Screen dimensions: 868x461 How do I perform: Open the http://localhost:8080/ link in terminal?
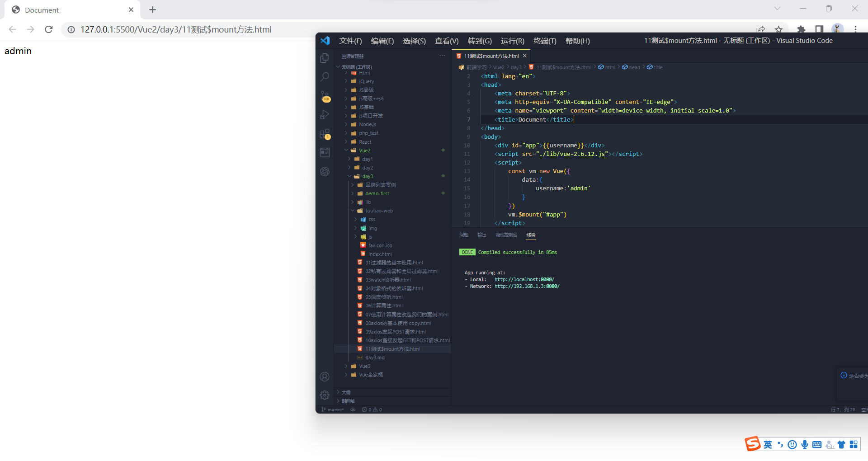tap(524, 279)
